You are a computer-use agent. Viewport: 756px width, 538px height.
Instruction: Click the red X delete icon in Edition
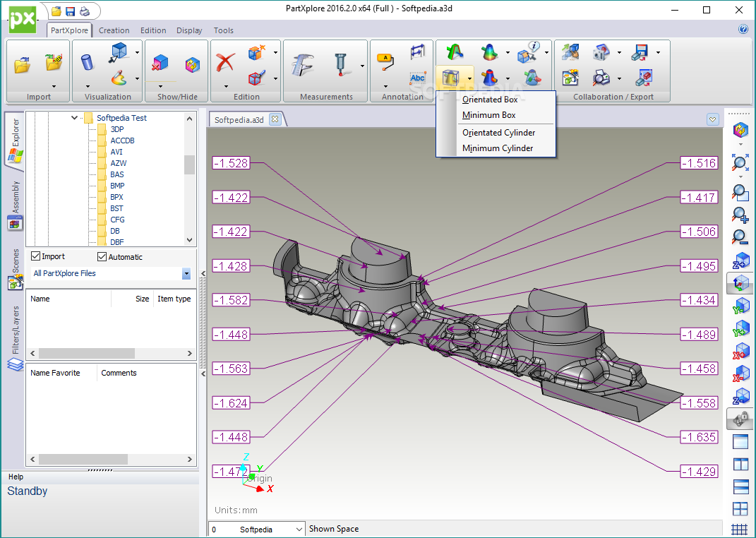225,63
